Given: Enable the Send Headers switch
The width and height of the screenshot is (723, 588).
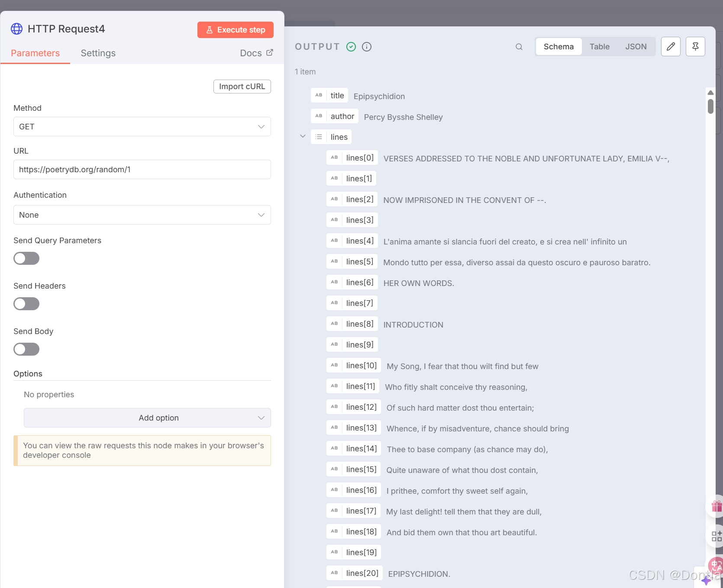Looking at the screenshot, I should pyautogui.click(x=26, y=304).
